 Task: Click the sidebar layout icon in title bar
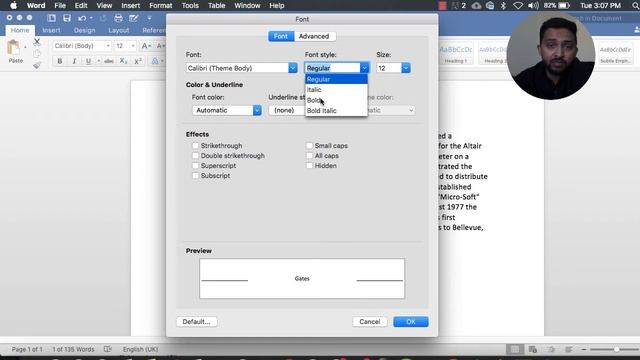click(51, 18)
